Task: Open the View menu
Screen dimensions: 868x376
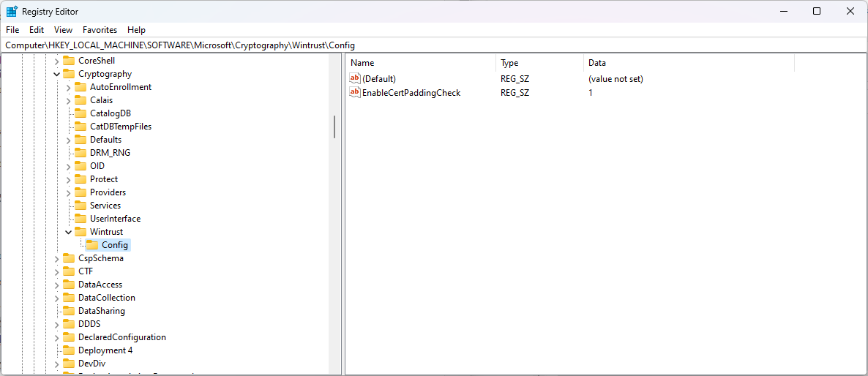Action: (63, 30)
